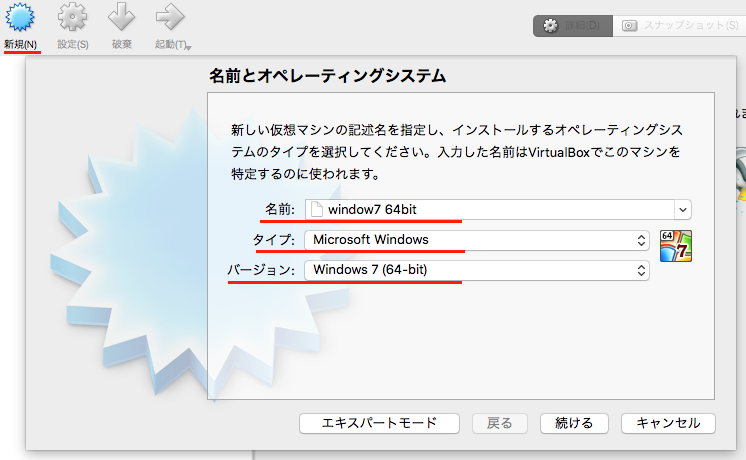Image resolution: width=746 pixels, height=460 pixels.
Task: Click the file icon inside name field
Action: tap(316, 209)
